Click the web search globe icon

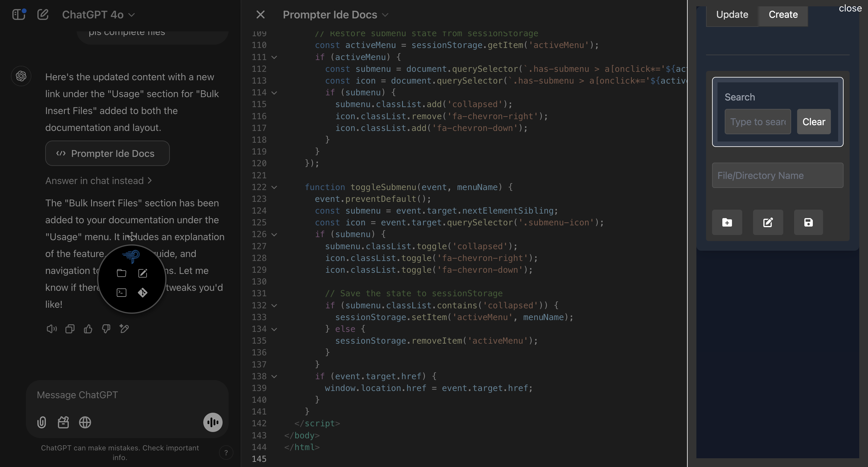(85, 422)
